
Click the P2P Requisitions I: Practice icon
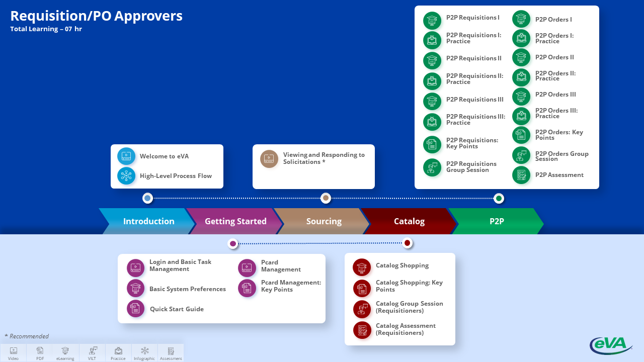432,40
